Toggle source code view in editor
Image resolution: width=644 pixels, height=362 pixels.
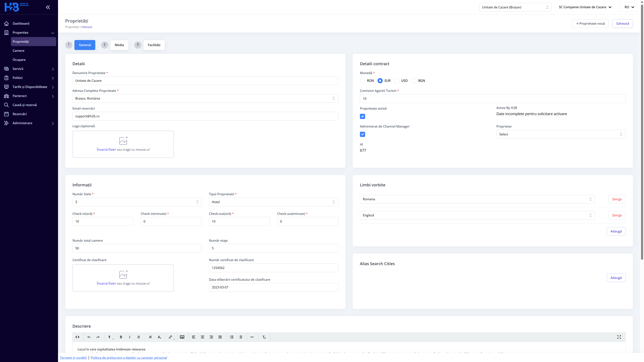[x=77, y=337]
